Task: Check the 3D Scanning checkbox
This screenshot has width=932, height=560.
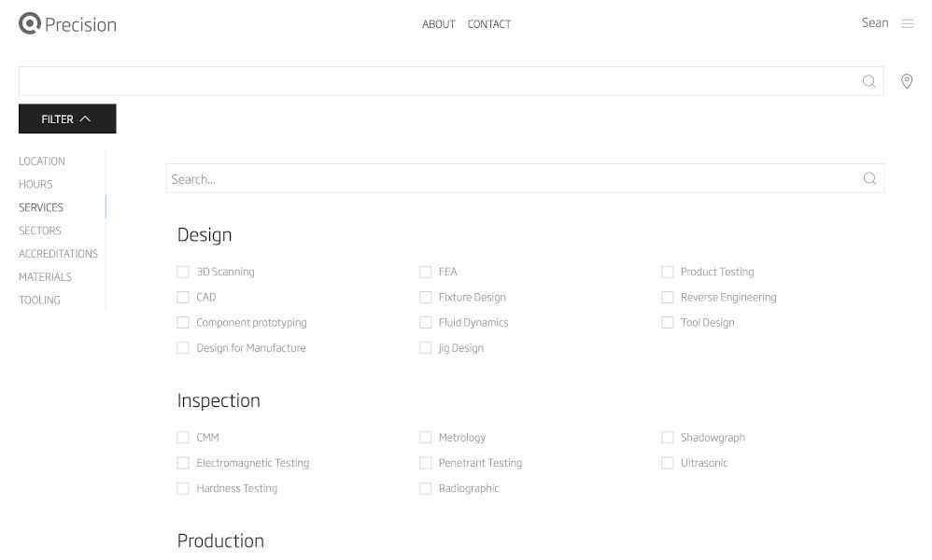Action: tap(183, 272)
